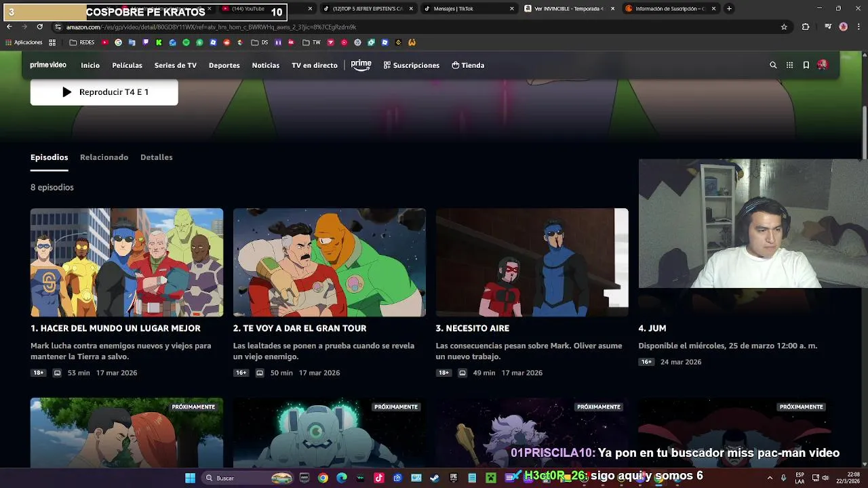Open Películas menu
Image resolution: width=868 pixels, height=488 pixels.
point(127,65)
